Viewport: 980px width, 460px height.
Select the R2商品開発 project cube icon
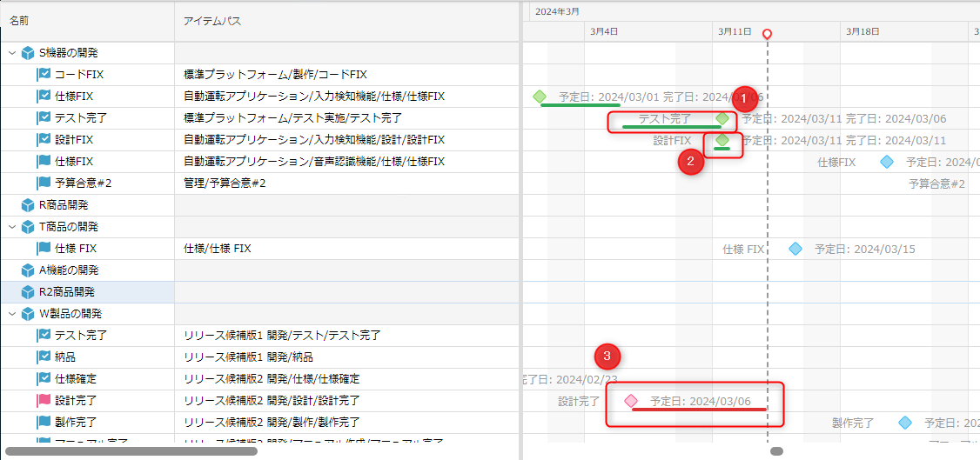[x=28, y=292]
